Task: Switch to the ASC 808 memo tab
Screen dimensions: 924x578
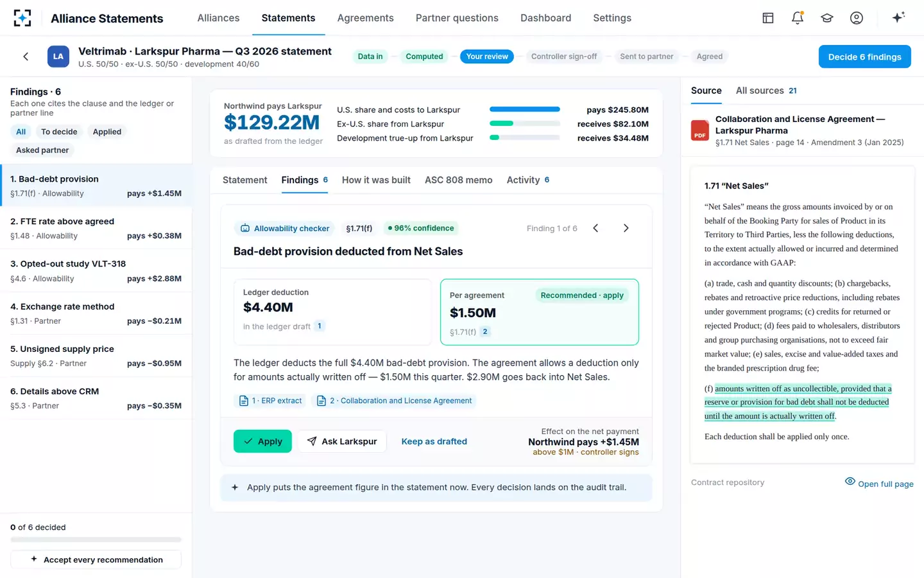Action: (459, 180)
